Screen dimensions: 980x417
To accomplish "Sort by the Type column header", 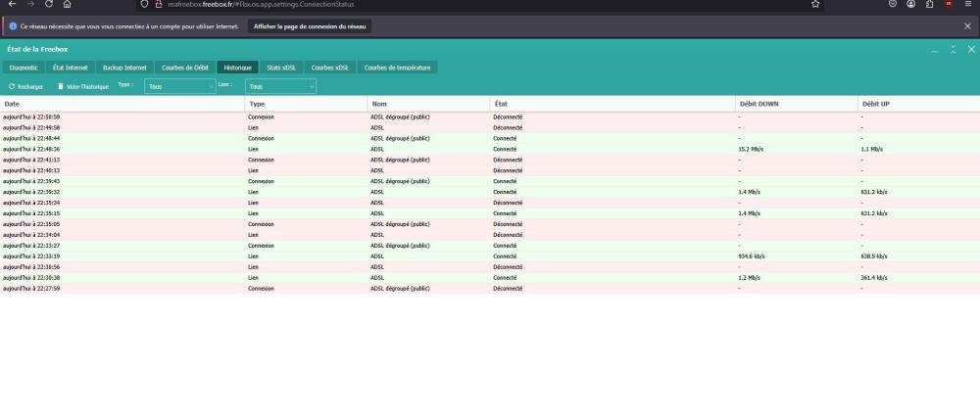I will (306, 104).
